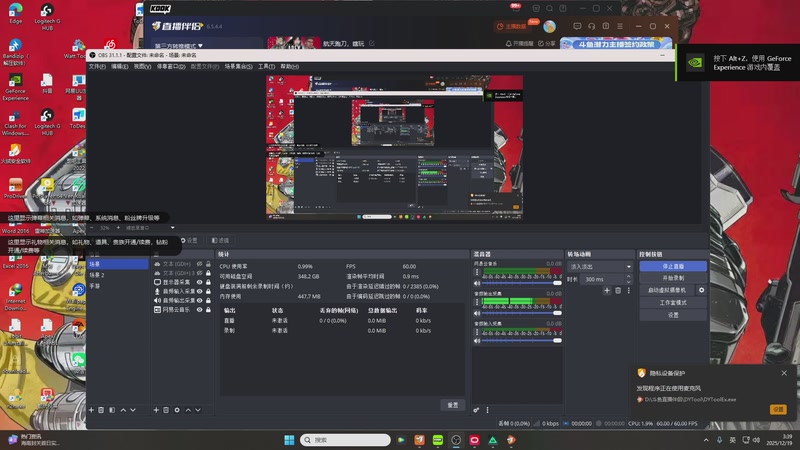The image size is (800, 450).
Task: Click 设置 button in privacy protection notification
Action: [x=778, y=409]
